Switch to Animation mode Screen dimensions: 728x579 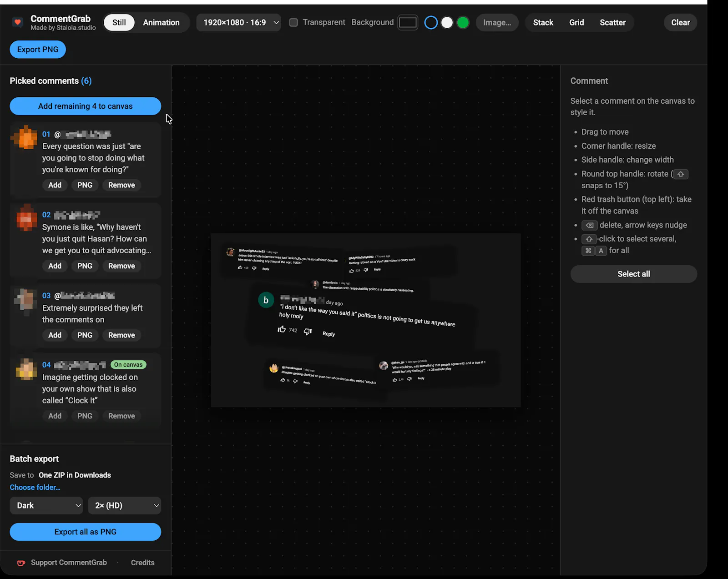(x=162, y=22)
